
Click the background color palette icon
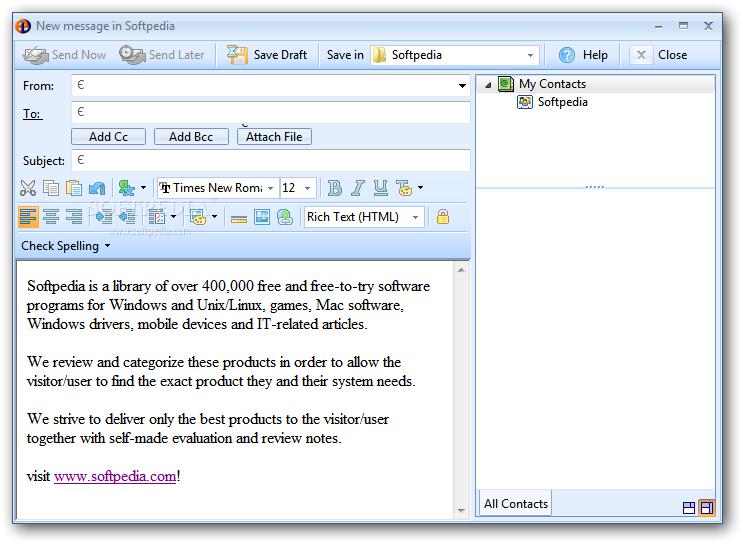coord(198,217)
